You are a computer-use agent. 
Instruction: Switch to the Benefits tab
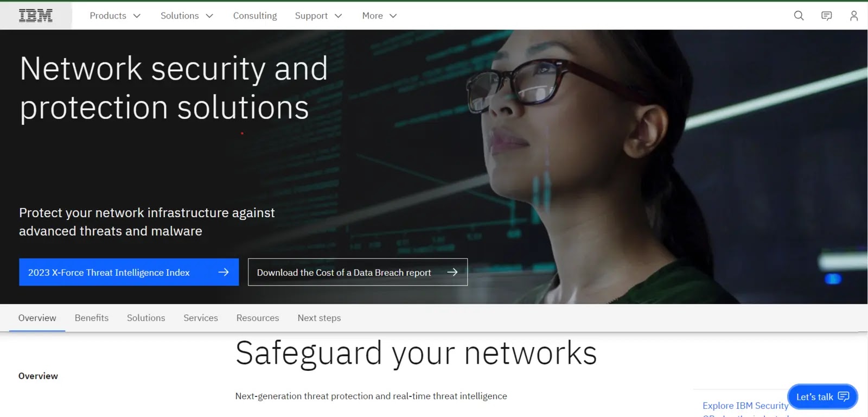pos(92,318)
